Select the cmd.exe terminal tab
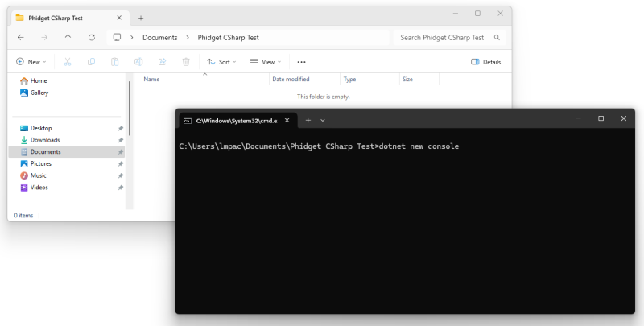644x326 pixels. tap(238, 120)
